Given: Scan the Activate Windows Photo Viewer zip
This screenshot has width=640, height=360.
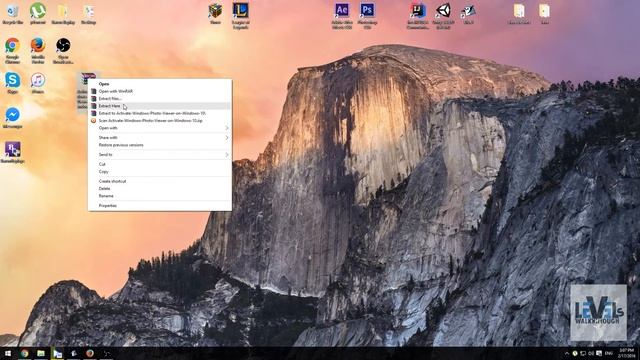Looking at the screenshot, I should (x=160, y=120).
